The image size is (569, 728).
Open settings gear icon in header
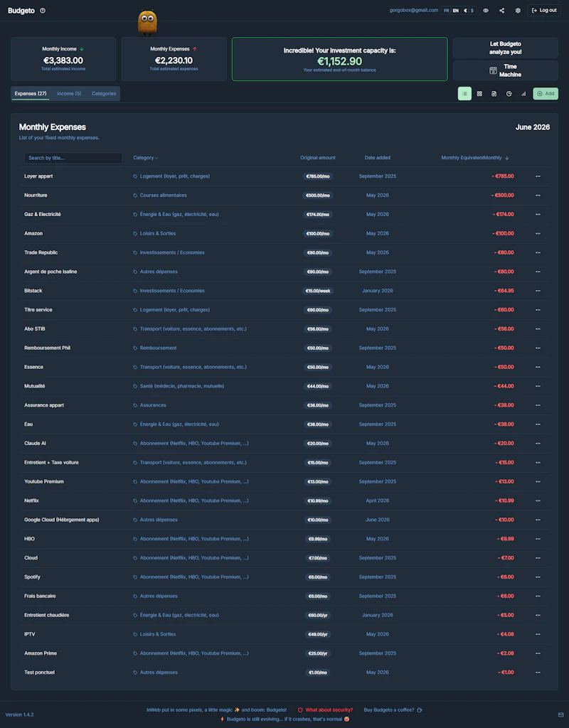[518, 11]
